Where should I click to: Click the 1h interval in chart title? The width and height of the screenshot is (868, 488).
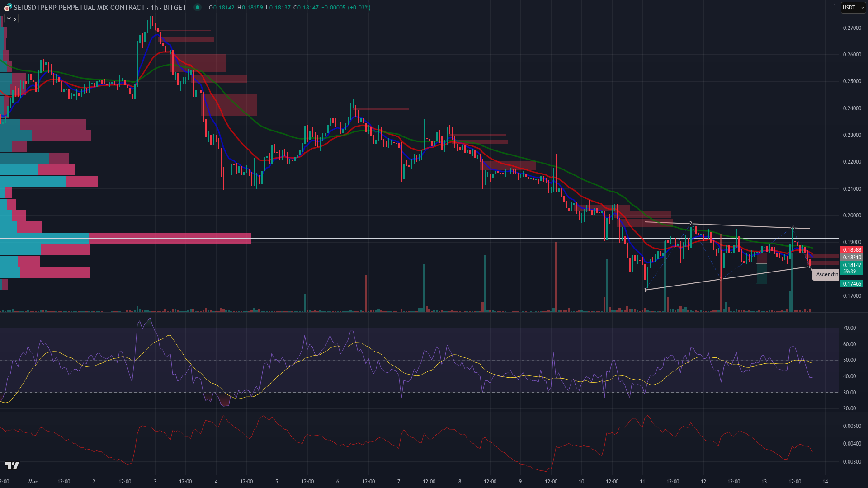[154, 8]
